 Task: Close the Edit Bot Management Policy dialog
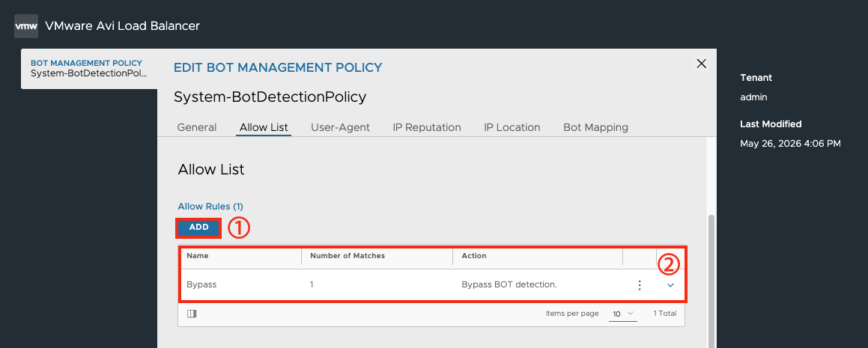coord(701,64)
